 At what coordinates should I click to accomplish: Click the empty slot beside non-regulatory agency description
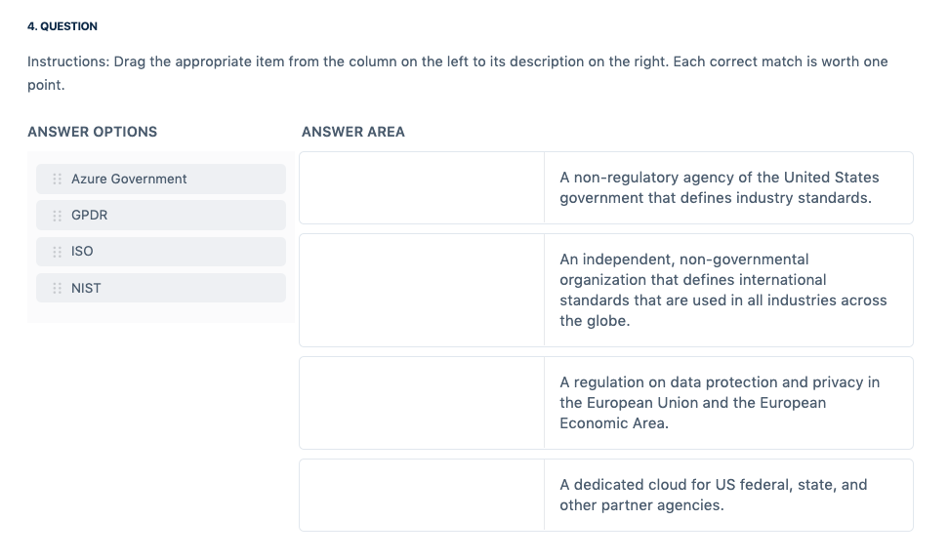[422, 187]
